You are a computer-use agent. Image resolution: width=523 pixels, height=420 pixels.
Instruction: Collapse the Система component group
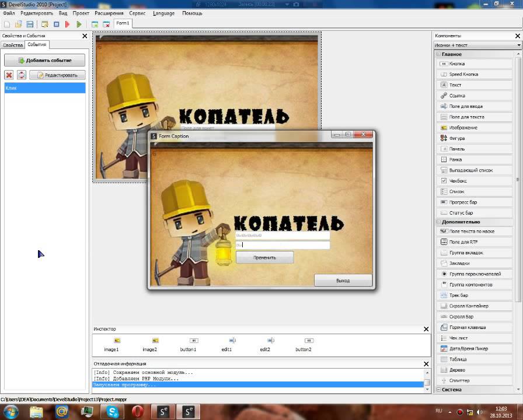coord(438,389)
